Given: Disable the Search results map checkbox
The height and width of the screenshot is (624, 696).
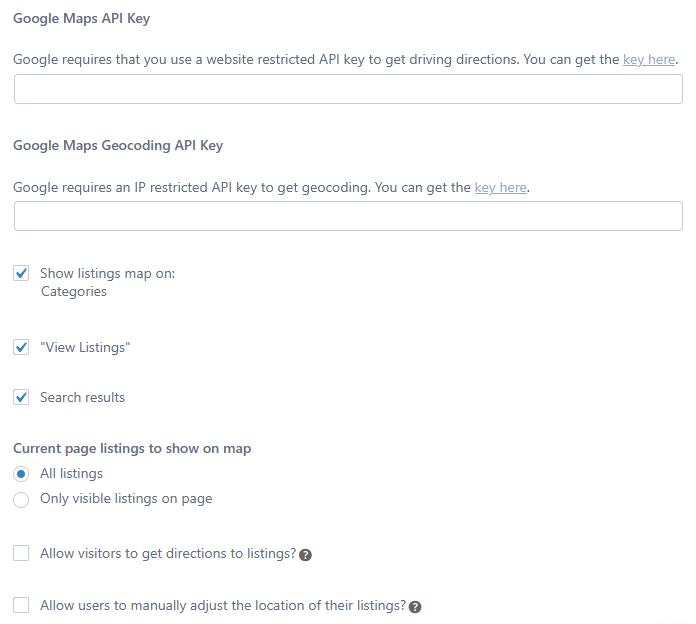Looking at the screenshot, I should coord(21,397).
